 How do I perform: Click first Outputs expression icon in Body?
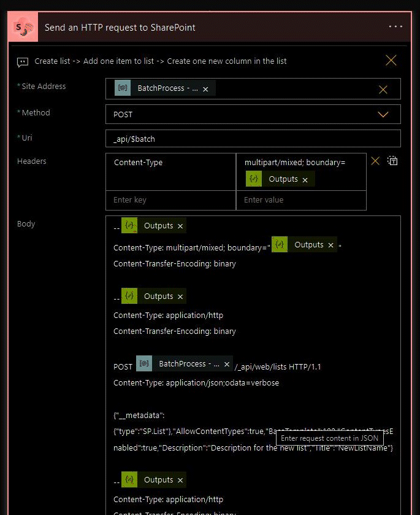point(129,225)
